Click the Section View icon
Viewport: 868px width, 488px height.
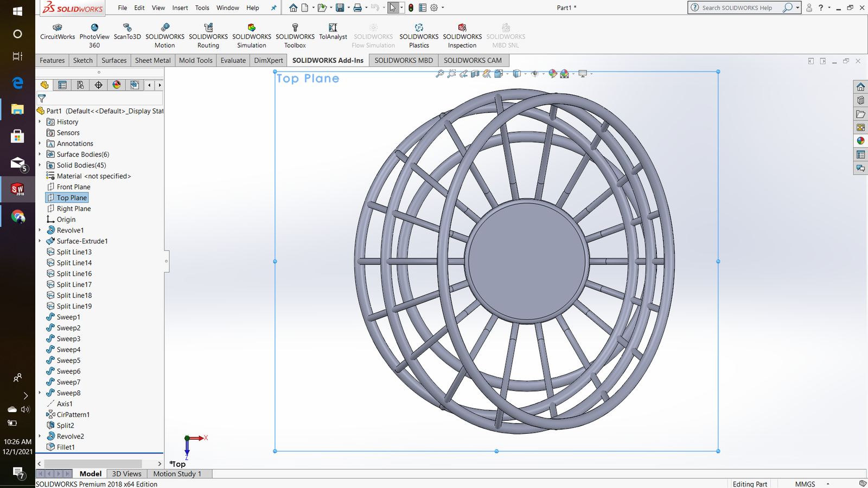pos(475,74)
